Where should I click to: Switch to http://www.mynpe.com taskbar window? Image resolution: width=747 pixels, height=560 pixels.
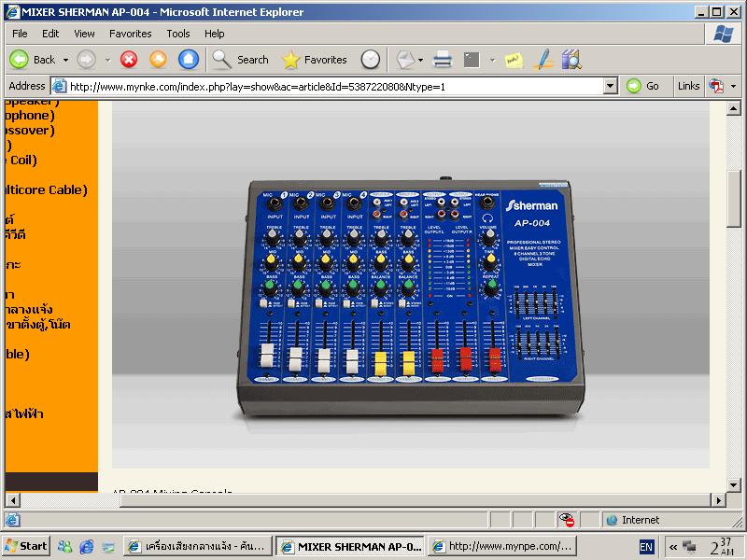pyautogui.click(x=502, y=546)
